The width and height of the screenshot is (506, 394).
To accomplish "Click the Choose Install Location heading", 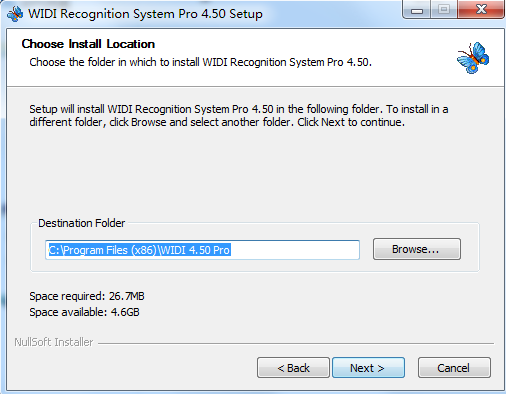I will click(x=88, y=44).
